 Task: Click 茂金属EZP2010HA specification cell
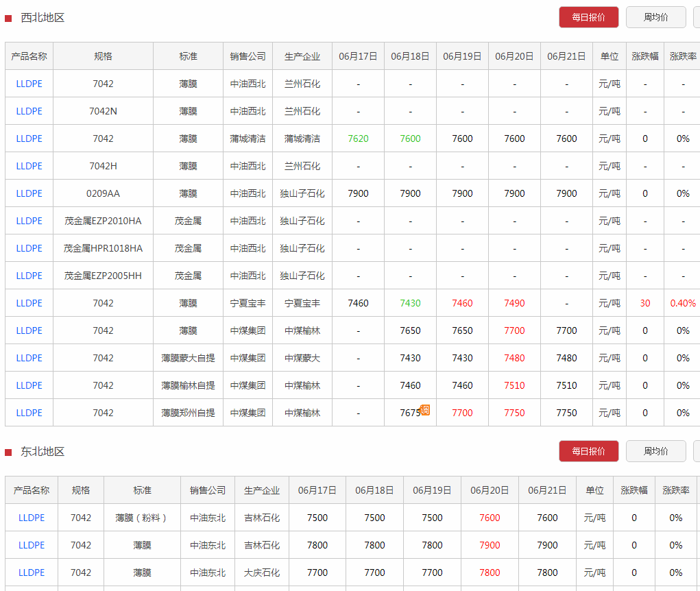[103, 221]
